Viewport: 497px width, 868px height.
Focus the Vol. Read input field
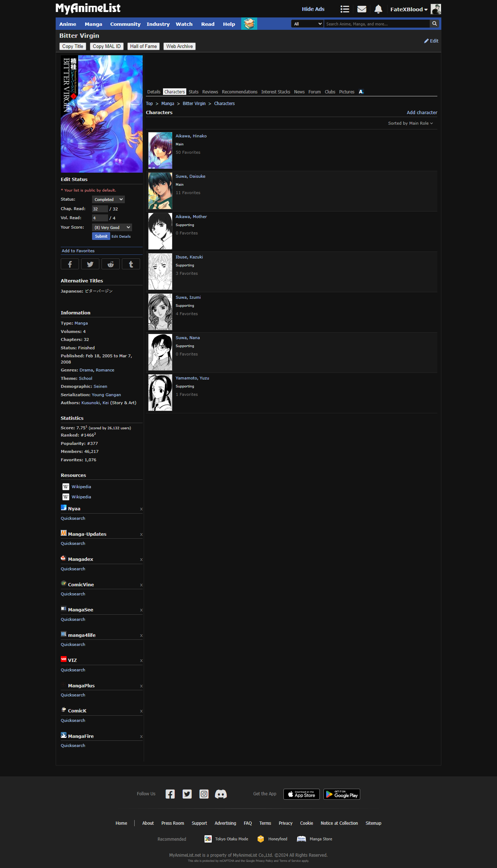click(x=100, y=218)
